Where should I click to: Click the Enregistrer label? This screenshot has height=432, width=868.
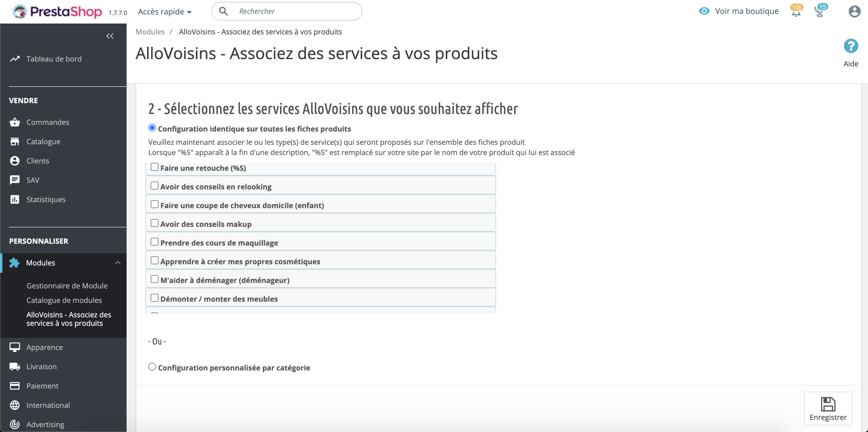[828, 418]
